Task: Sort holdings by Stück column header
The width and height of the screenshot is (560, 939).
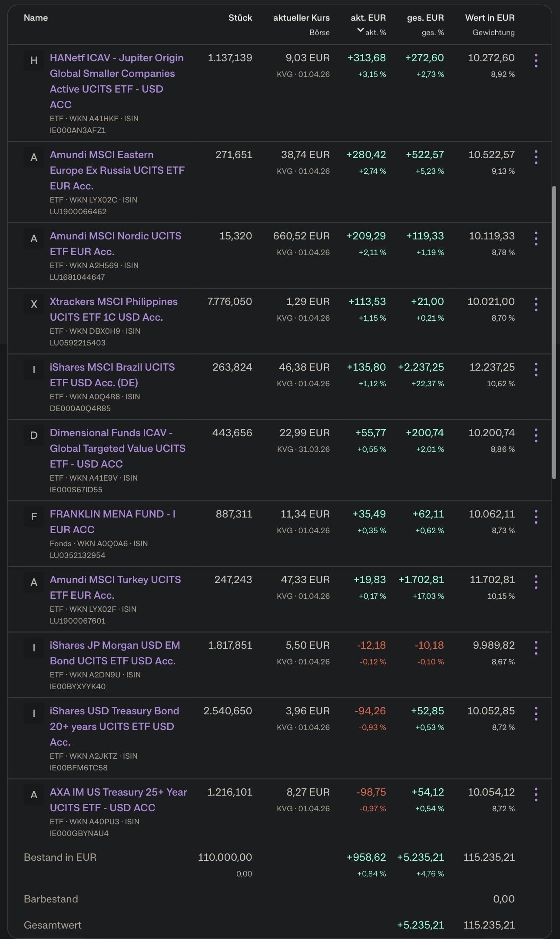Action: pos(240,18)
